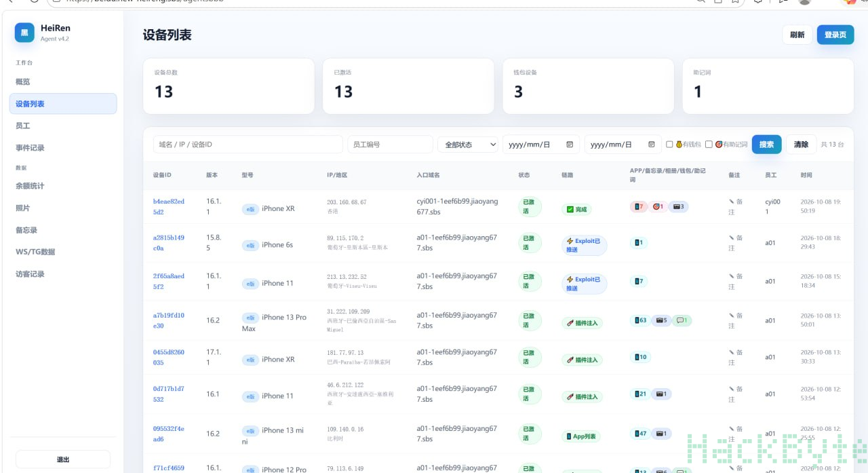Select 员工 in the sidebar menu
The height and width of the screenshot is (473, 868).
pyautogui.click(x=62, y=126)
